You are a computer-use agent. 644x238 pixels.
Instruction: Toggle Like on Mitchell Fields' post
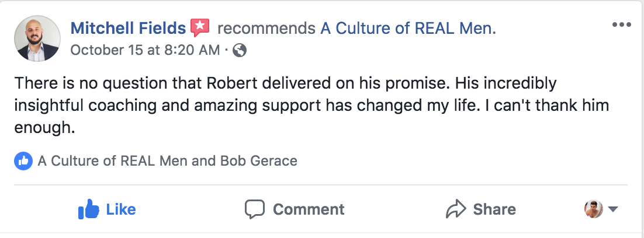[108, 209]
